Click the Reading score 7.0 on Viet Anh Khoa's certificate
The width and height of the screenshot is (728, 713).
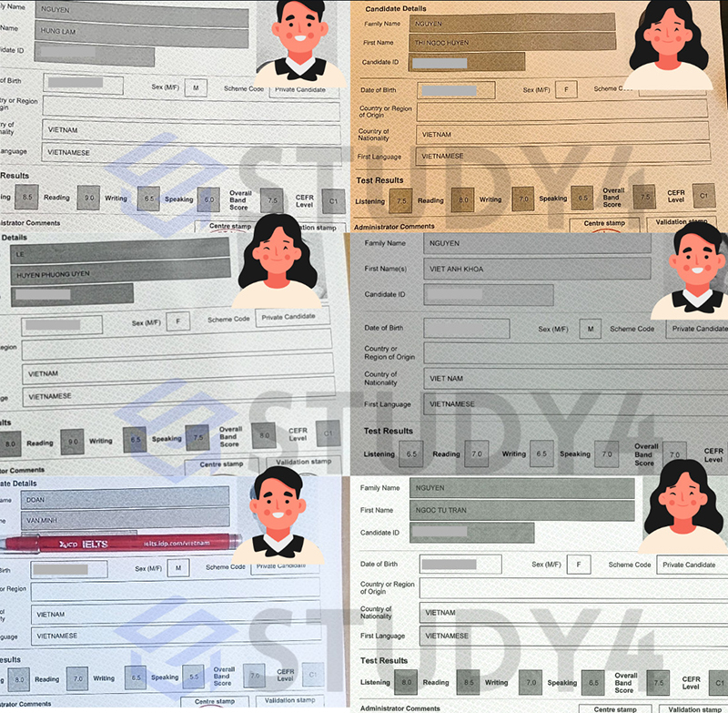(477, 453)
